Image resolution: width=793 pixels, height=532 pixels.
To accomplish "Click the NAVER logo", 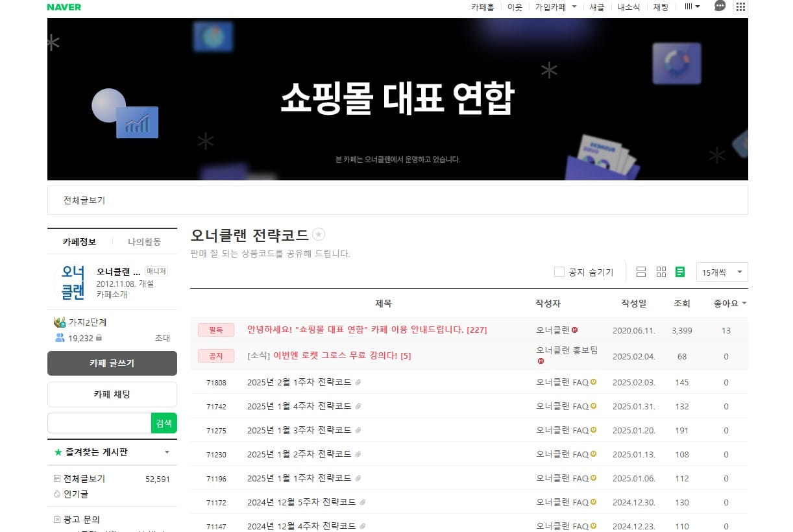I will 64,7.
